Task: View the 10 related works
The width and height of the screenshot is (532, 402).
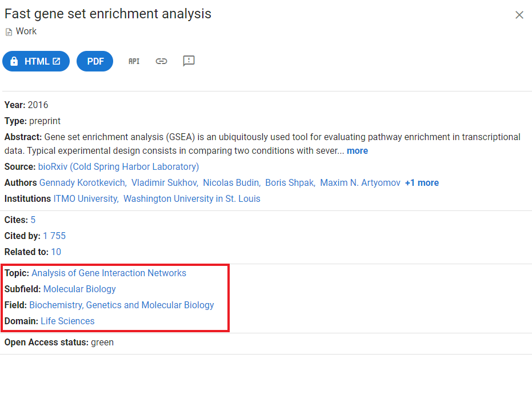Action: (x=56, y=252)
